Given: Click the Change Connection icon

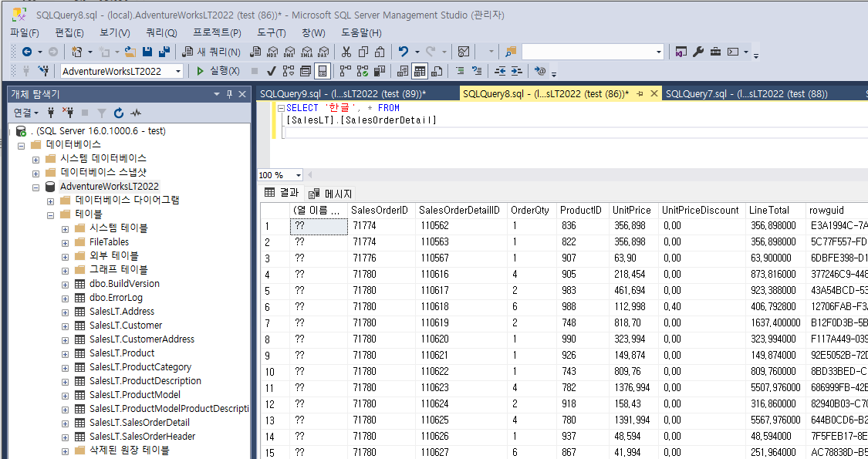Looking at the screenshot, I should [x=43, y=71].
